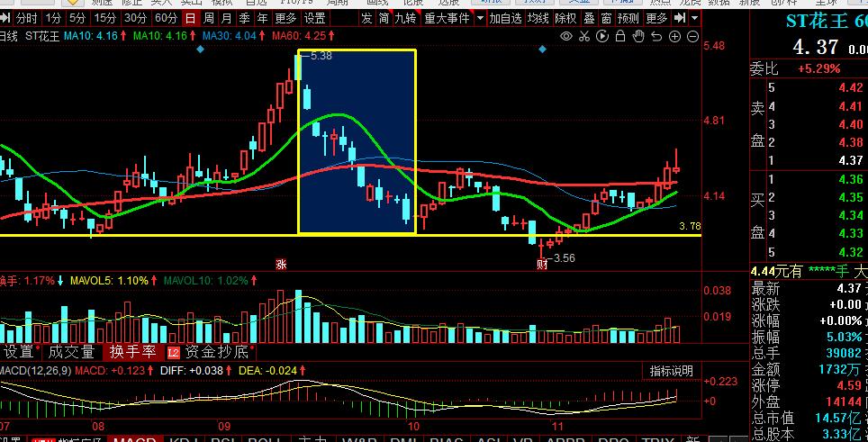This screenshot has height=442, width=868.
Task: Click the blue diamond marker near November
Action: pos(542,50)
